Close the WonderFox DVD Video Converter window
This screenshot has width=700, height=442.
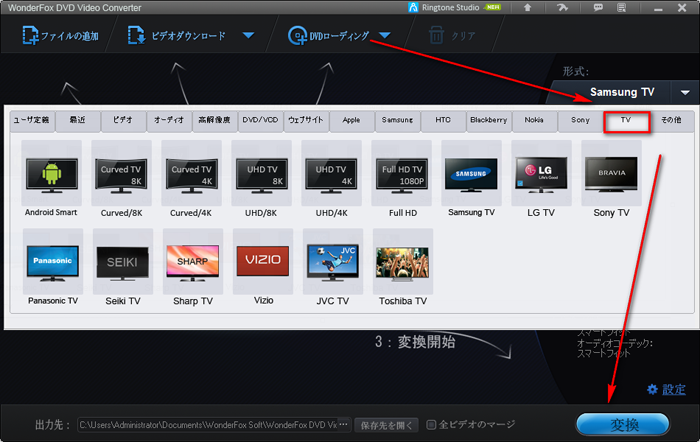(682, 8)
